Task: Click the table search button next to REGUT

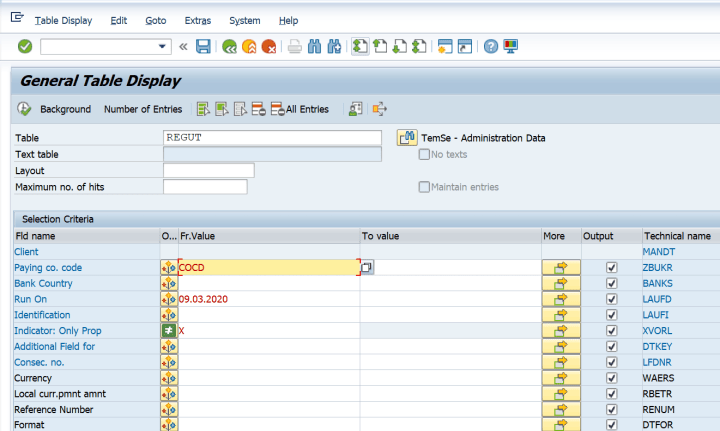Action: pos(407,138)
